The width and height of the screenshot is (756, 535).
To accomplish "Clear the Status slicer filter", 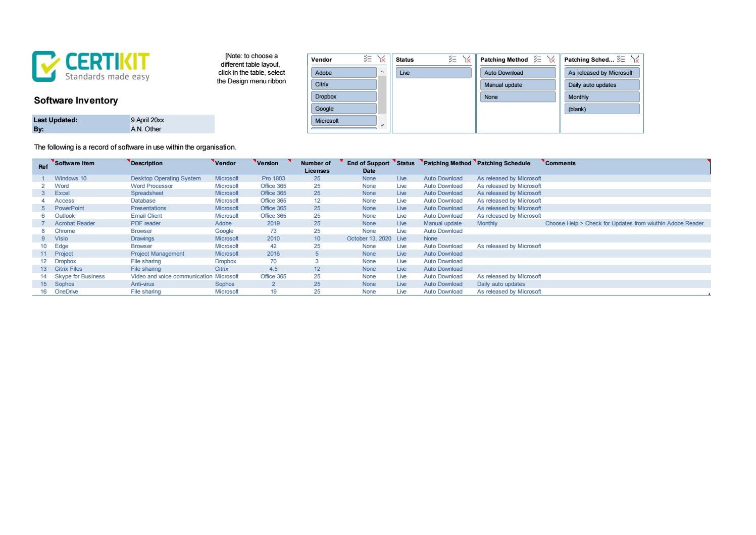I will tap(466, 59).
